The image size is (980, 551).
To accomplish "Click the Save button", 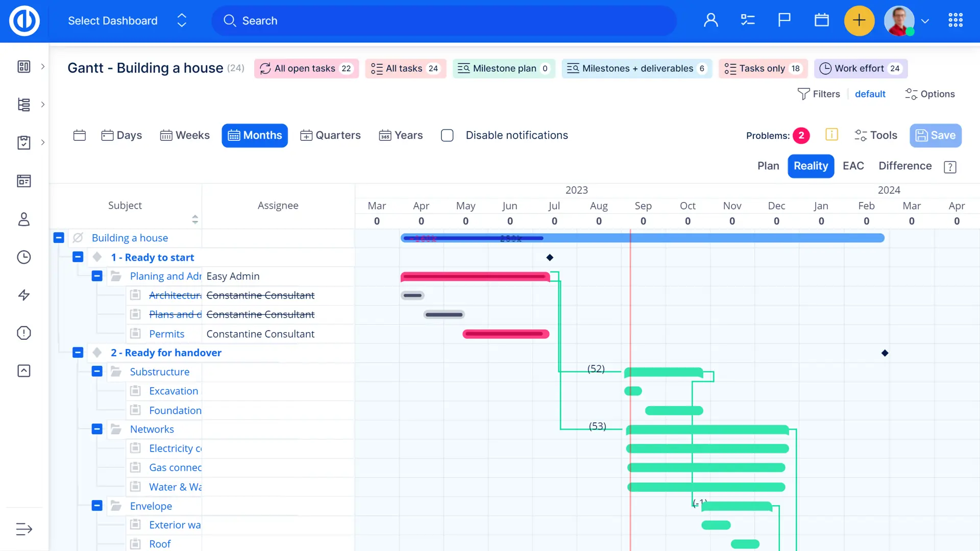I will (935, 135).
